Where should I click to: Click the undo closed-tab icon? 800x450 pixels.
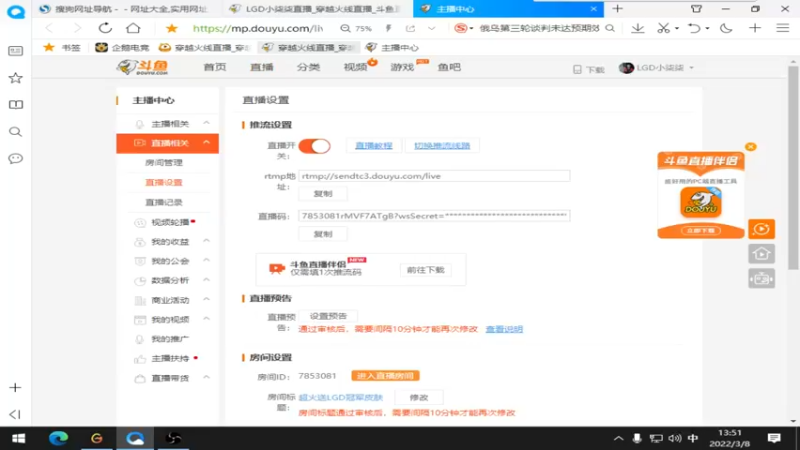coord(694,28)
